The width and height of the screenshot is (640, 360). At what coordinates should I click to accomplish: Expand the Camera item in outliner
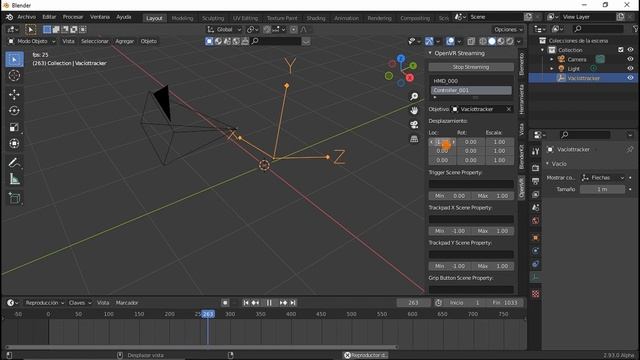click(551, 59)
